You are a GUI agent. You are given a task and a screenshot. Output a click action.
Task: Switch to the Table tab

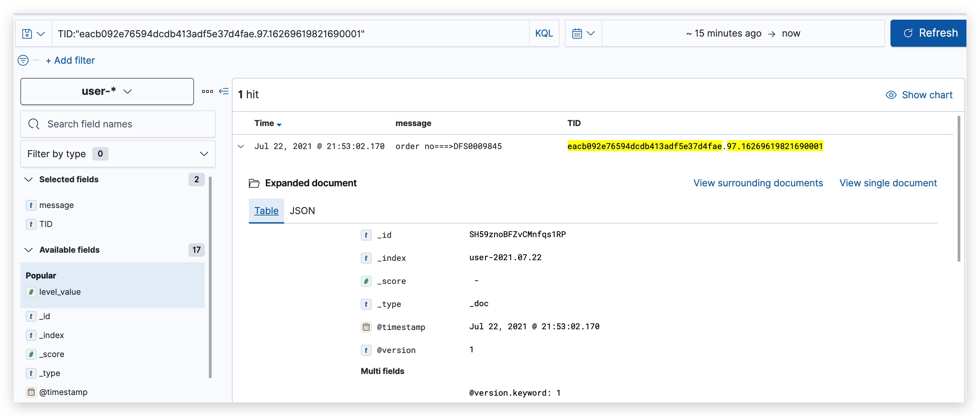(266, 211)
